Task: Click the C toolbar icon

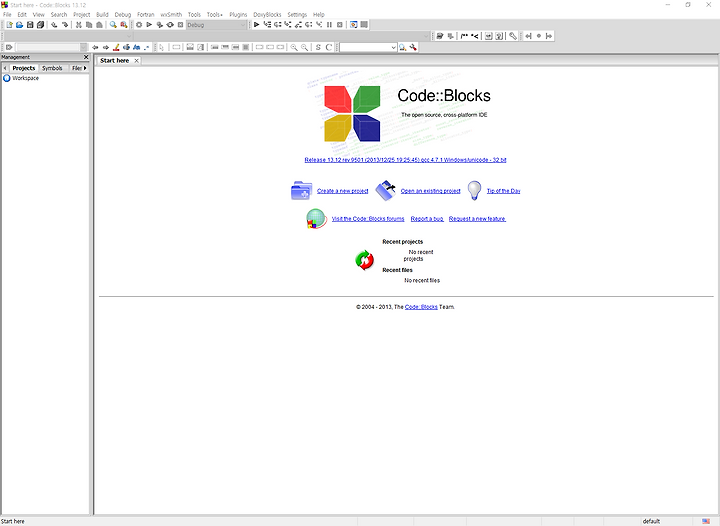Action: tap(329, 47)
